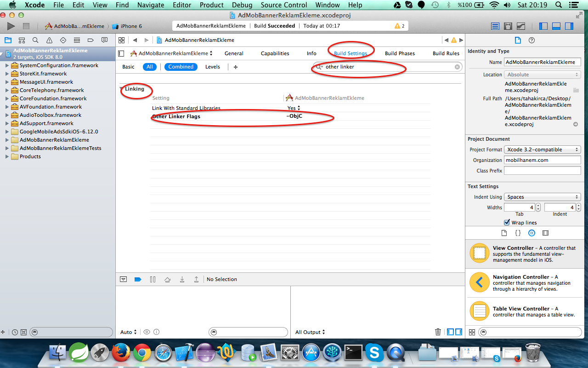Expand SystemConfiguration.framework item
This screenshot has width=588, height=368.
pos(7,65)
